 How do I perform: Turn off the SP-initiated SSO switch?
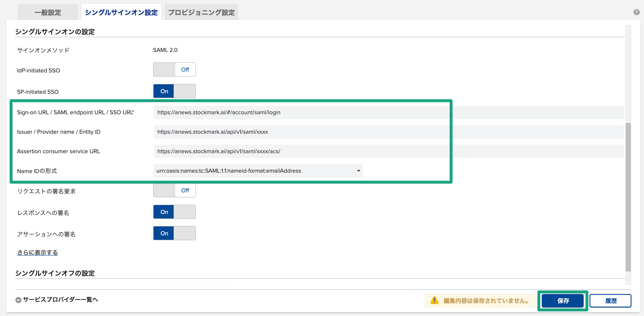point(174,91)
